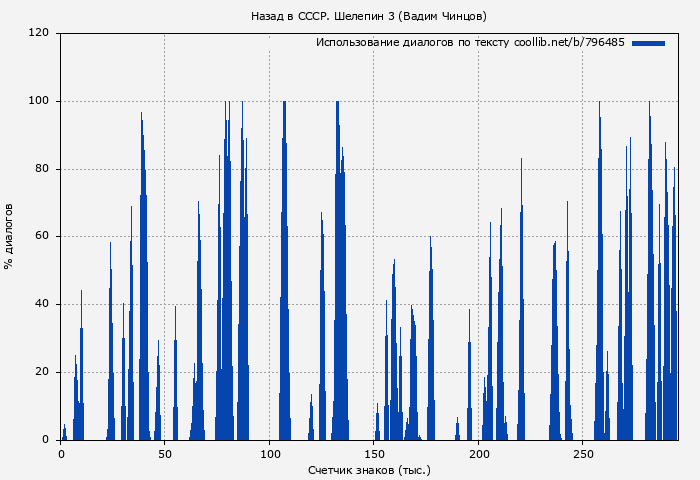Click the y-axis tick label 40
The width and height of the screenshot is (700, 480).
click(x=42, y=304)
